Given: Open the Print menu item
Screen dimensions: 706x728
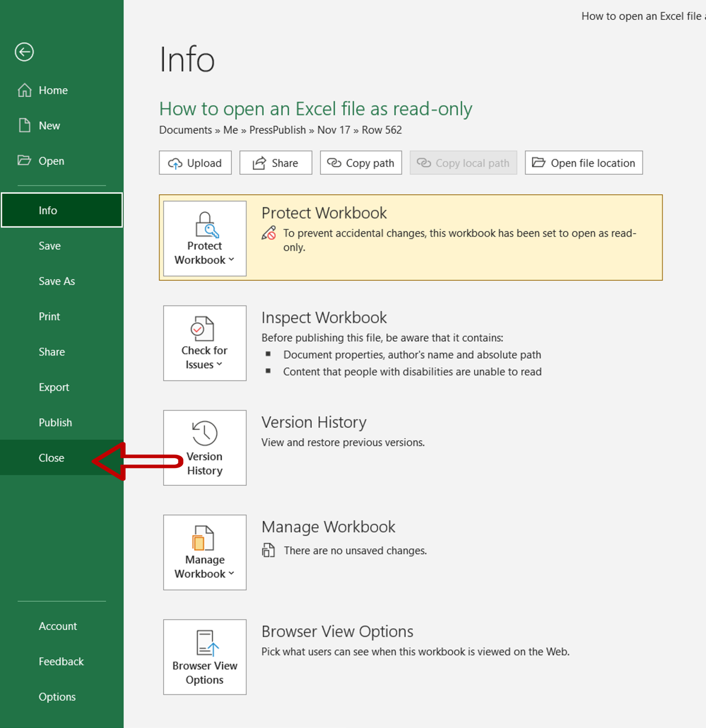Looking at the screenshot, I should [49, 316].
